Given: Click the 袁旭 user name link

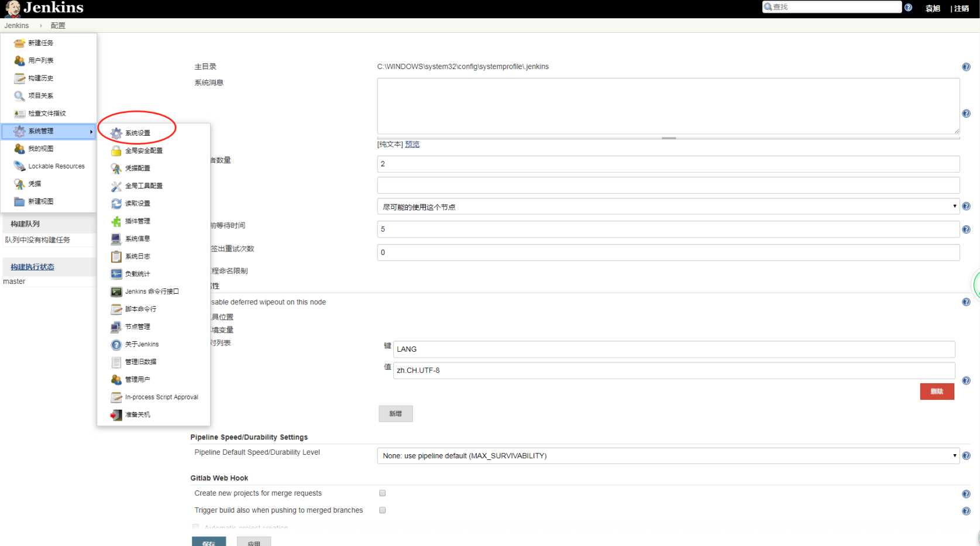Looking at the screenshot, I should (933, 8).
